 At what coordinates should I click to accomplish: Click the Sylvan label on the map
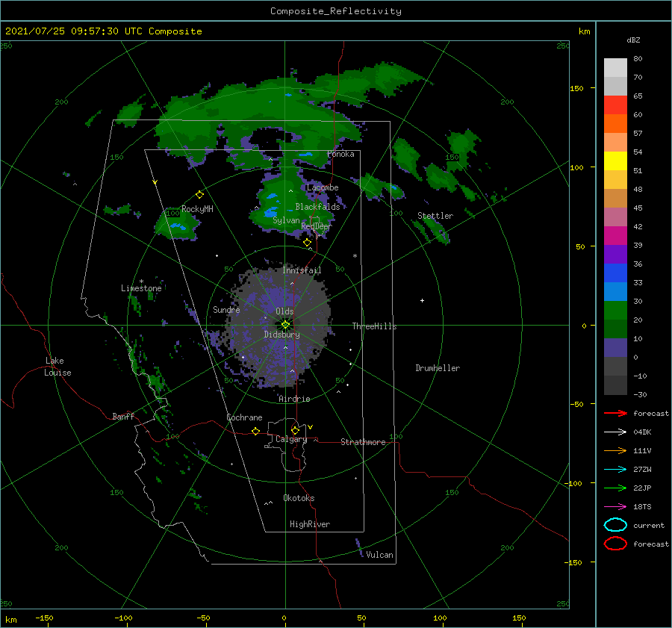click(x=286, y=220)
